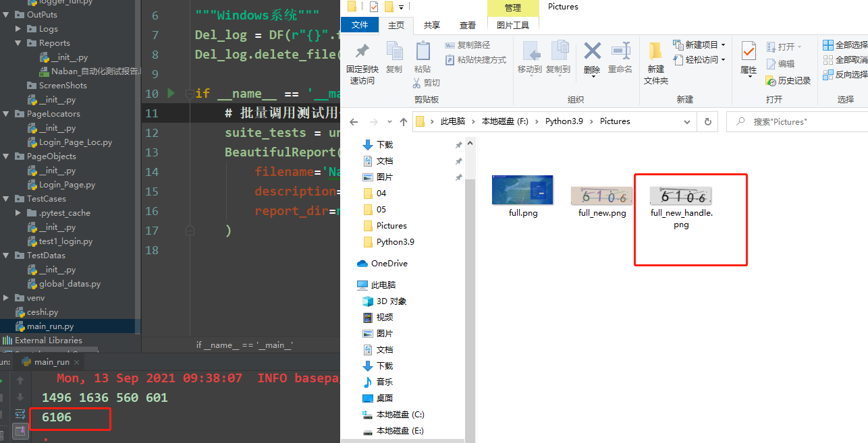Open 属性 properties checkmark icon
Screen dimensions: 868x443
click(749, 51)
